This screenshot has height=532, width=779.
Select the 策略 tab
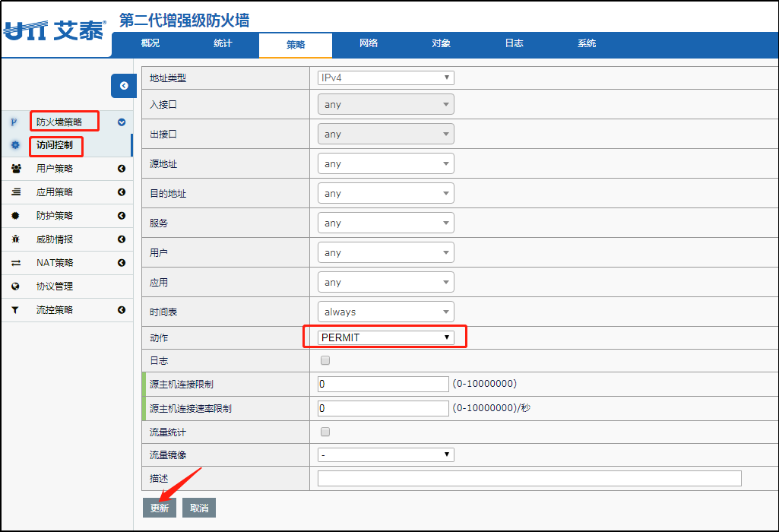(x=296, y=45)
